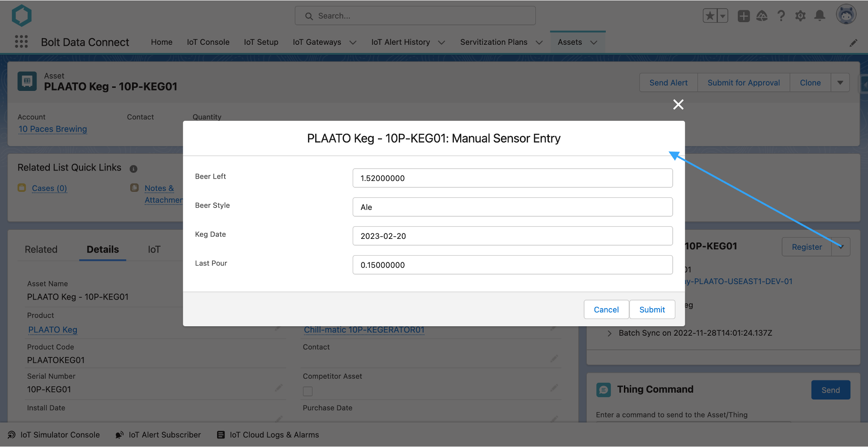
Task: Switch to the Details tab
Action: [x=103, y=250]
